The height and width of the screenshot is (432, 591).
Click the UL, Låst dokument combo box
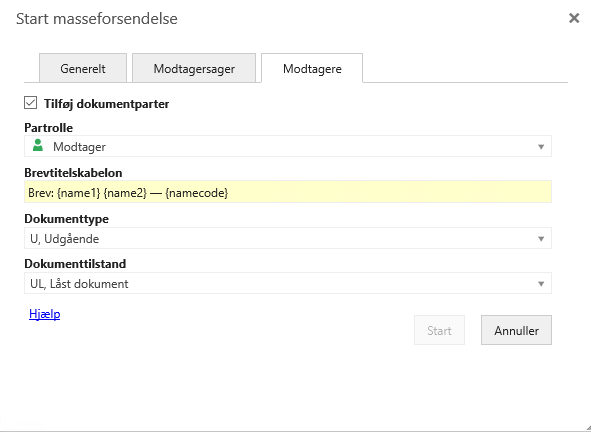288,283
